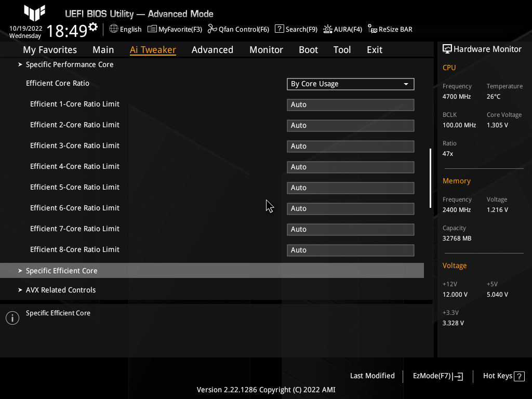Expand the AVX Related Controls section
This screenshot has height=399, width=532.
point(61,289)
